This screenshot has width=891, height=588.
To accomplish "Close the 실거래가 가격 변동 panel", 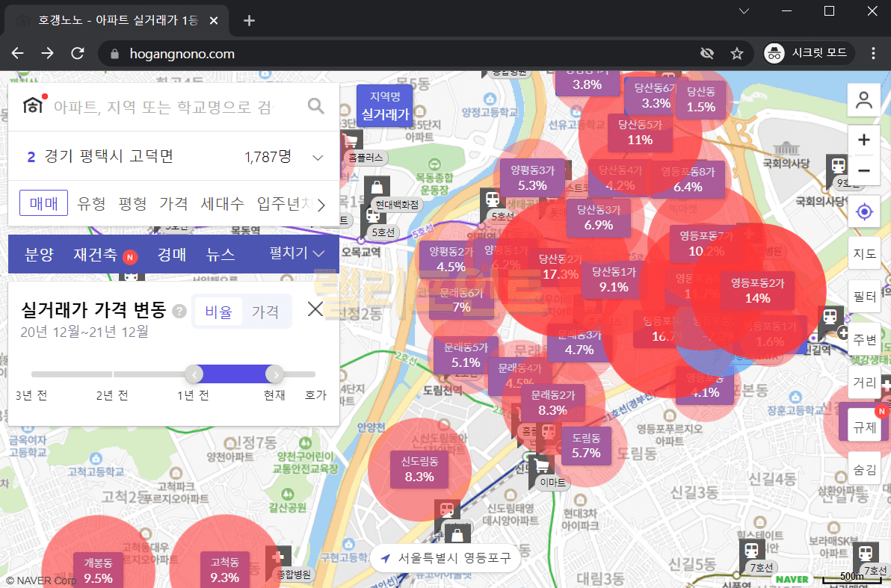I will point(315,309).
